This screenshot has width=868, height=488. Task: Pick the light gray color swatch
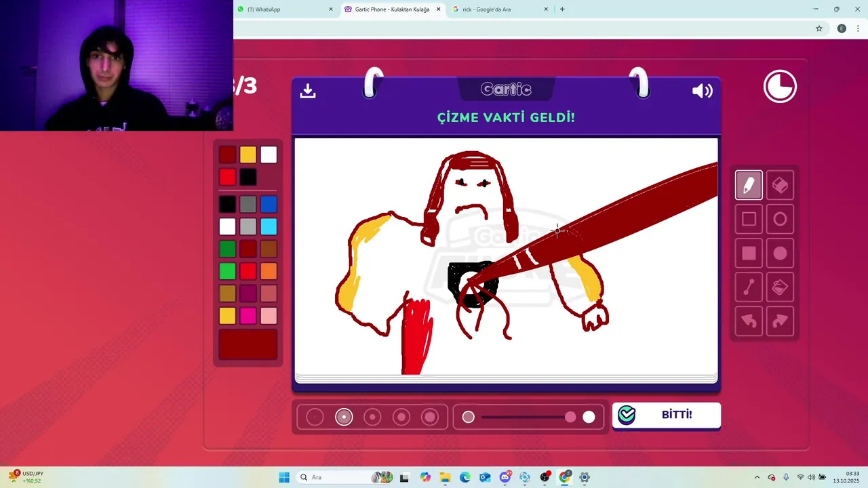pyautogui.click(x=248, y=226)
